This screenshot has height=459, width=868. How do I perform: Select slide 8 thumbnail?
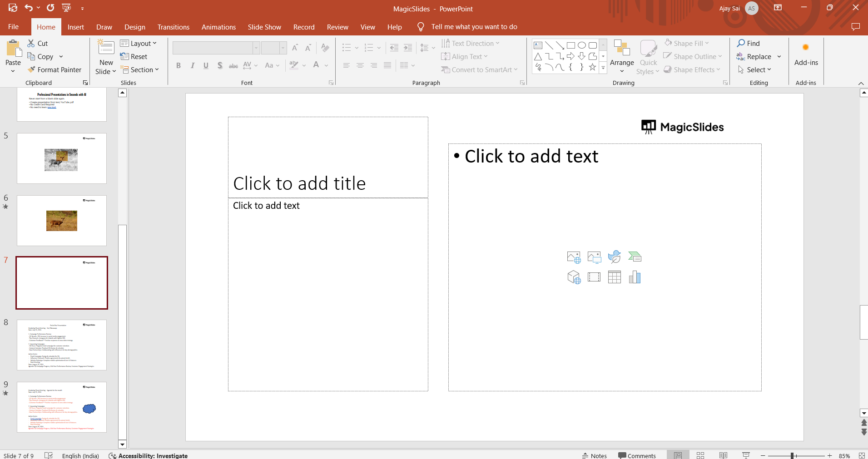62,345
